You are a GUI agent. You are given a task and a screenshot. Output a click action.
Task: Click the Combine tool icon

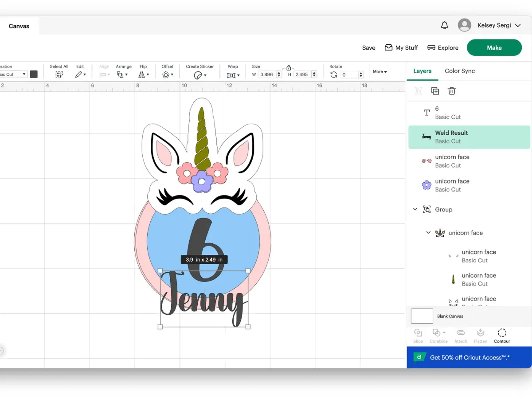[436, 332]
